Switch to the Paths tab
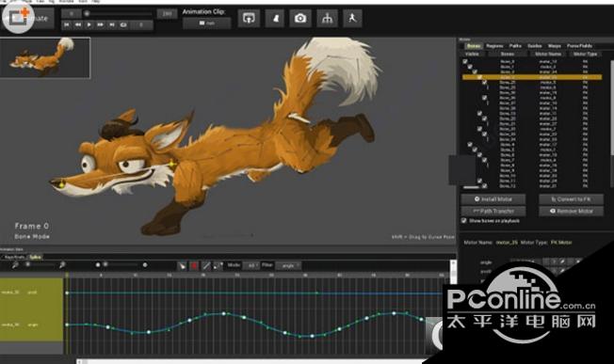 pyautogui.click(x=515, y=46)
